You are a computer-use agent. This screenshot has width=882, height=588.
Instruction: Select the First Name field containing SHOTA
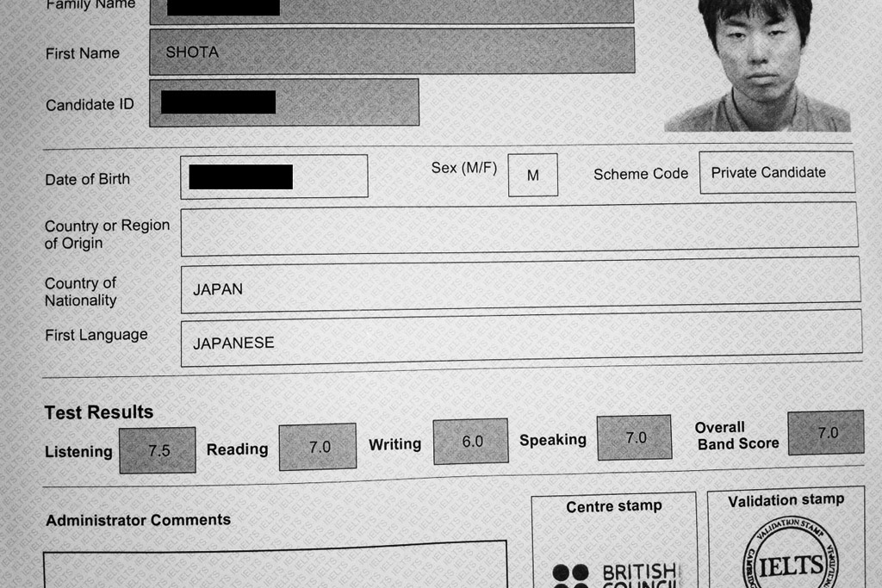pyautogui.click(x=392, y=51)
